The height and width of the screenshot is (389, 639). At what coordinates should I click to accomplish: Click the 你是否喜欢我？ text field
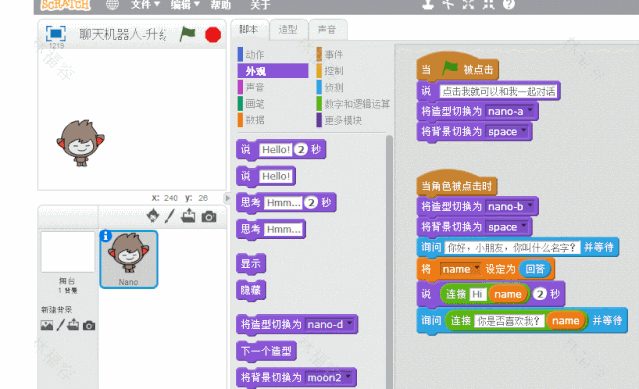click(x=509, y=321)
